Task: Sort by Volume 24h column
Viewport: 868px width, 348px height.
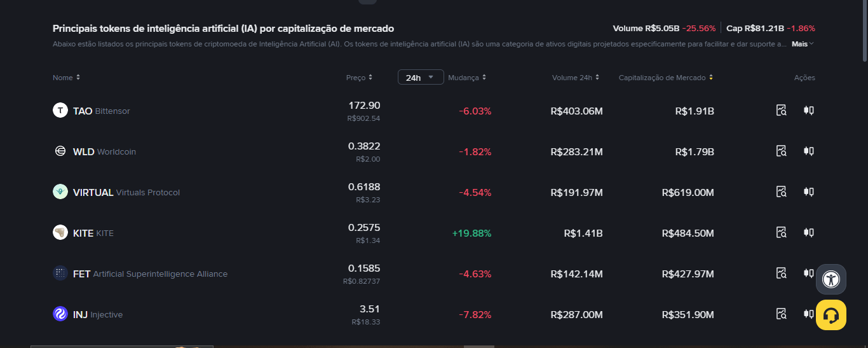Action: pos(575,78)
